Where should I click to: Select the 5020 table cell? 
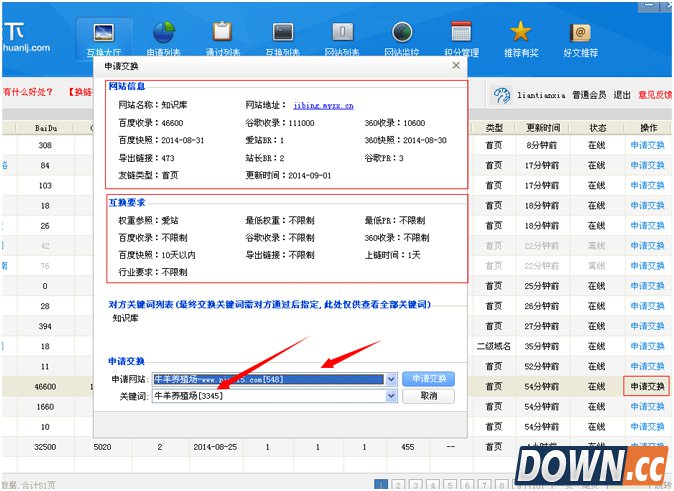[102, 447]
